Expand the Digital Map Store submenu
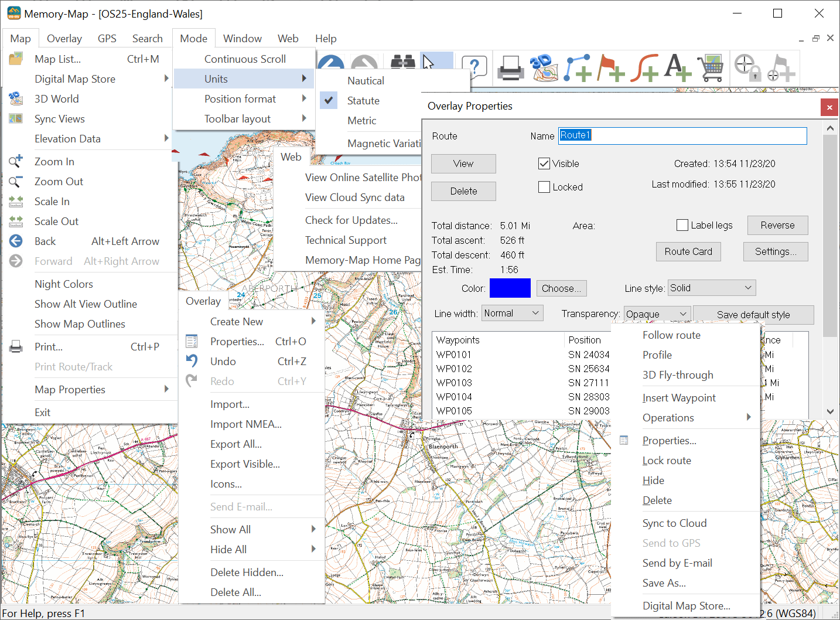Viewport: 840px width, 620px height. 90,79
